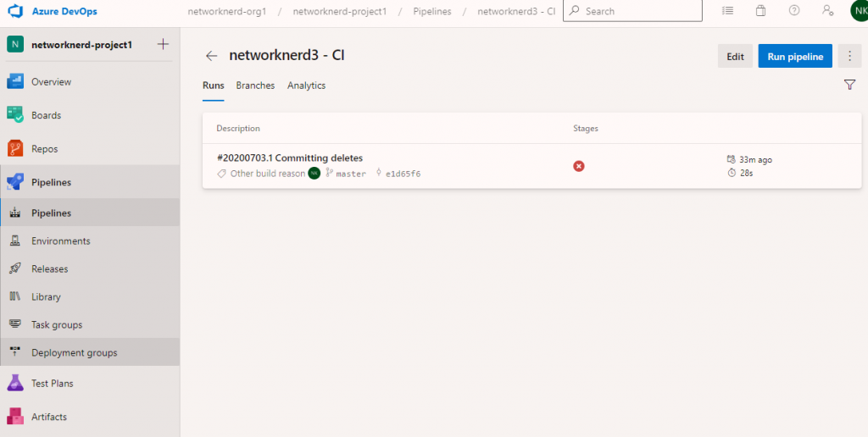
Task: Switch to the Analytics tab
Action: pos(306,86)
